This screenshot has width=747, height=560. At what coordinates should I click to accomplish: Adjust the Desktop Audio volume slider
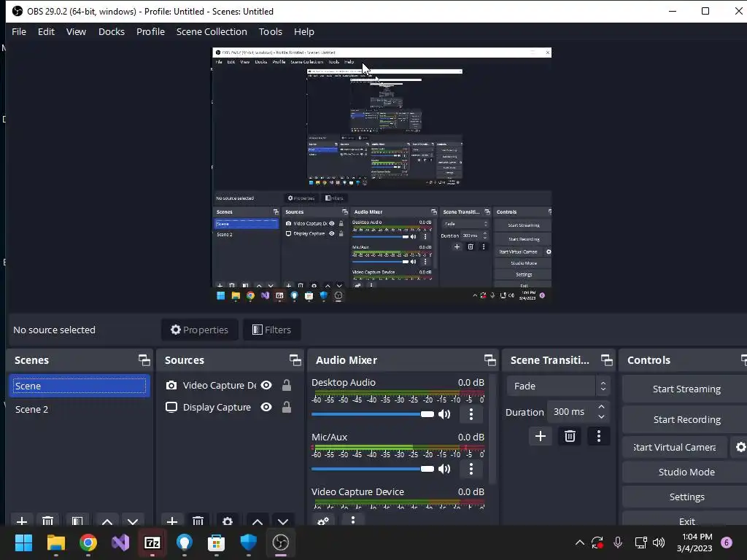coord(373,414)
